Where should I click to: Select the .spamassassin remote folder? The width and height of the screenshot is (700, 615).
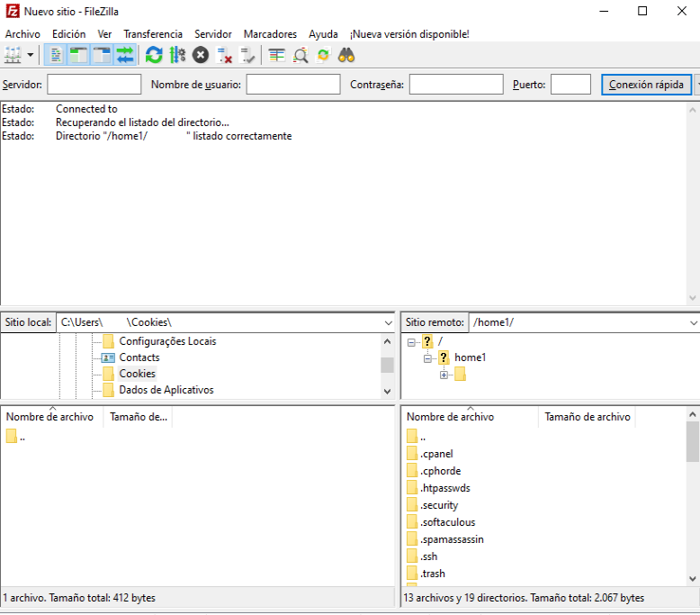[x=445, y=539]
